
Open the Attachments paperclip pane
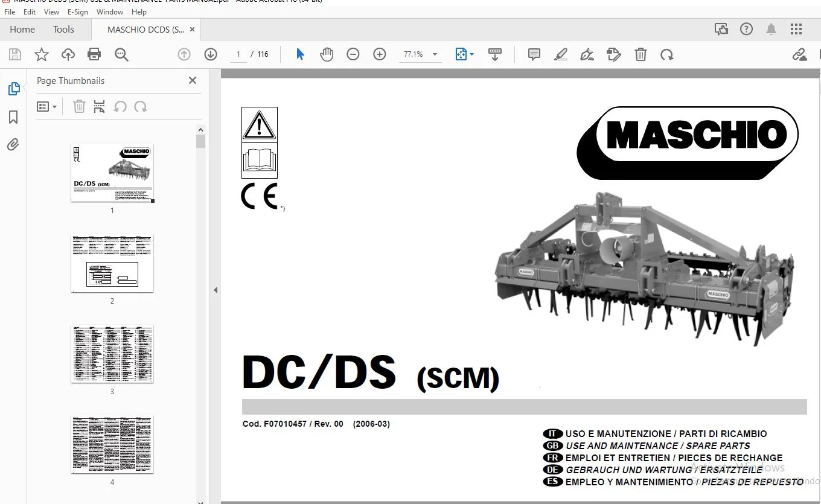[x=13, y=144]
